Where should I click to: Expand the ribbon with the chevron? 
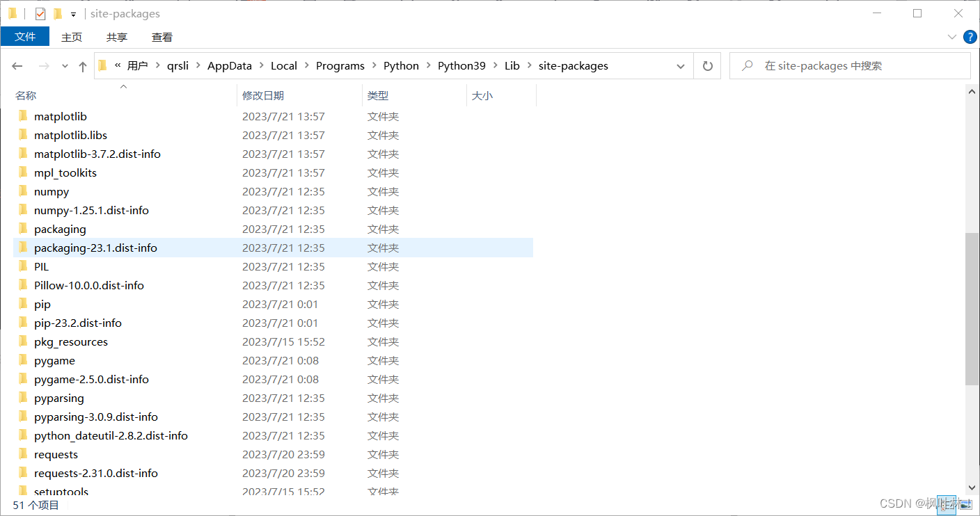click(952, 37)
